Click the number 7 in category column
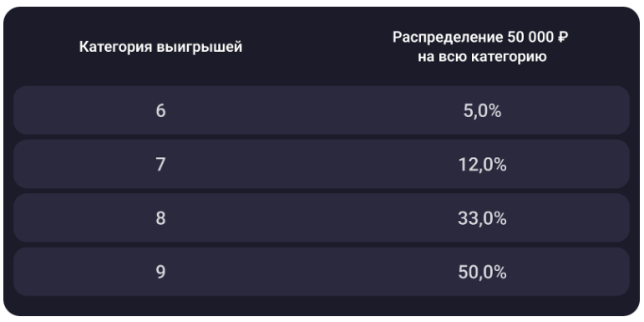 160,165
